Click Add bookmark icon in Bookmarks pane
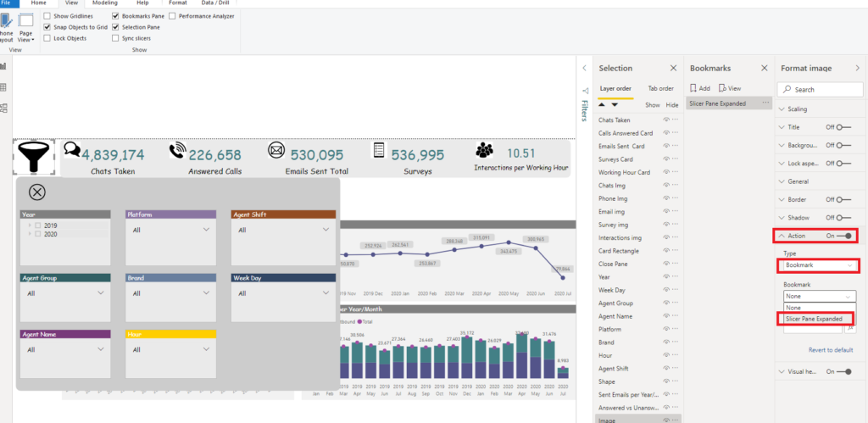868x423 pixels. tap(699, 88)
